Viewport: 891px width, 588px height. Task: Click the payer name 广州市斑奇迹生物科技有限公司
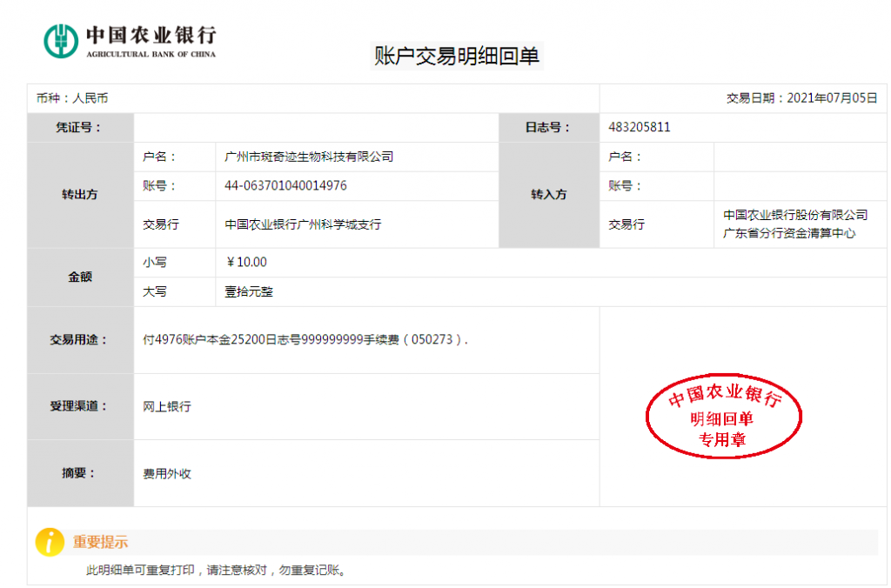point(309,157)
